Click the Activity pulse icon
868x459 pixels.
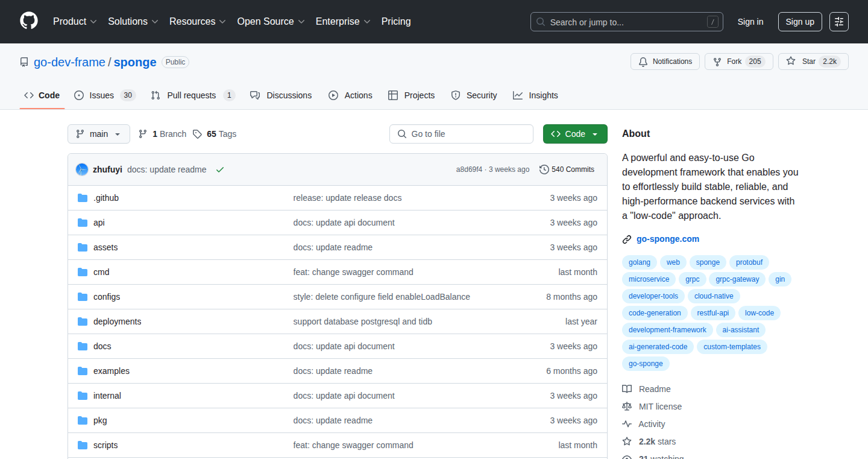click(627, 424)
